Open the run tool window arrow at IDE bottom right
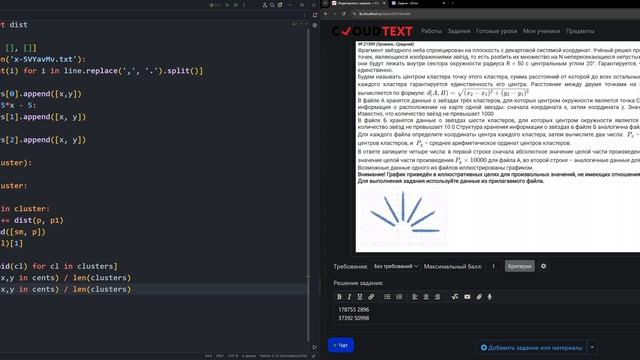The width and height of the screenshot is (640, 360). tap(314, 347)
